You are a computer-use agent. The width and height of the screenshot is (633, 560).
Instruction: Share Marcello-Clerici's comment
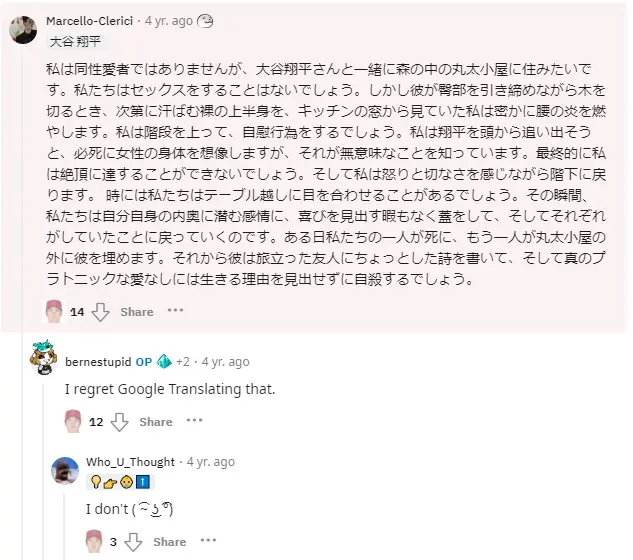(x=137, y=312)
